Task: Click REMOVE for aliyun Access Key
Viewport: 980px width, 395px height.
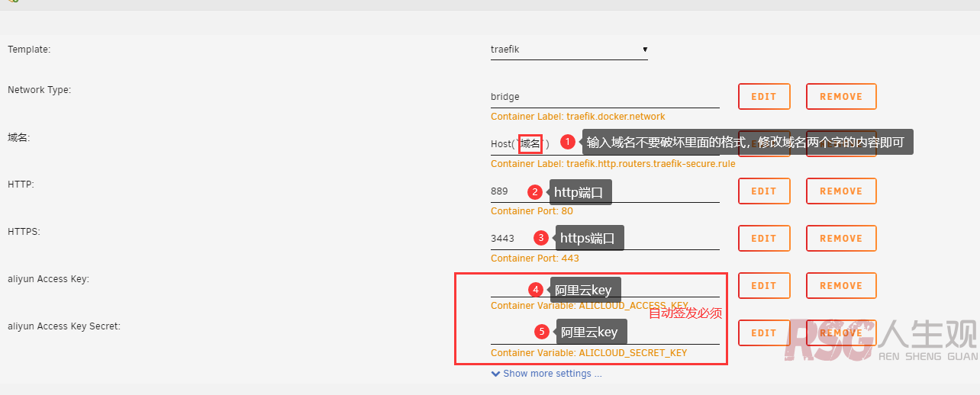Action: click(x=841, y=286)
